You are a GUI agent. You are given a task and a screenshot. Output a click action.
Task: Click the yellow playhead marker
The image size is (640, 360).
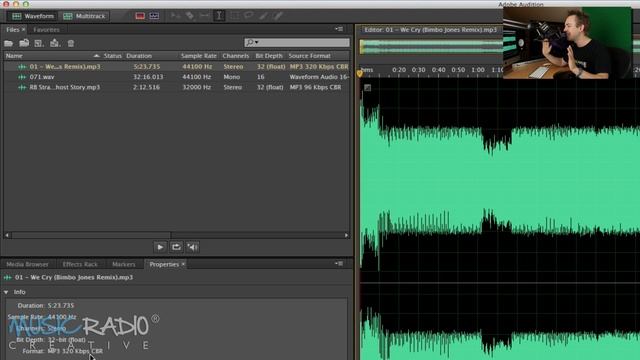[360, 73]
